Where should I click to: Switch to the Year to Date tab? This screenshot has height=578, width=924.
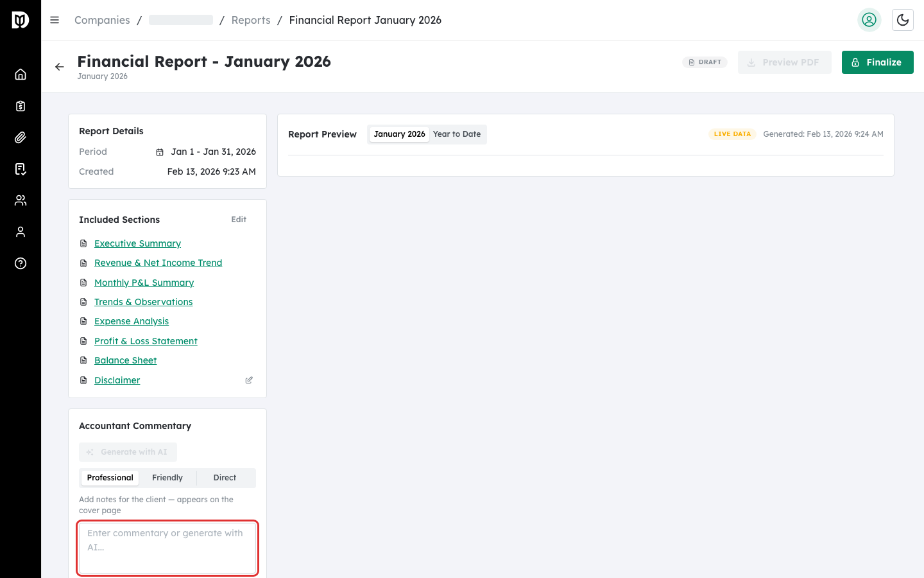coord(457,134)
